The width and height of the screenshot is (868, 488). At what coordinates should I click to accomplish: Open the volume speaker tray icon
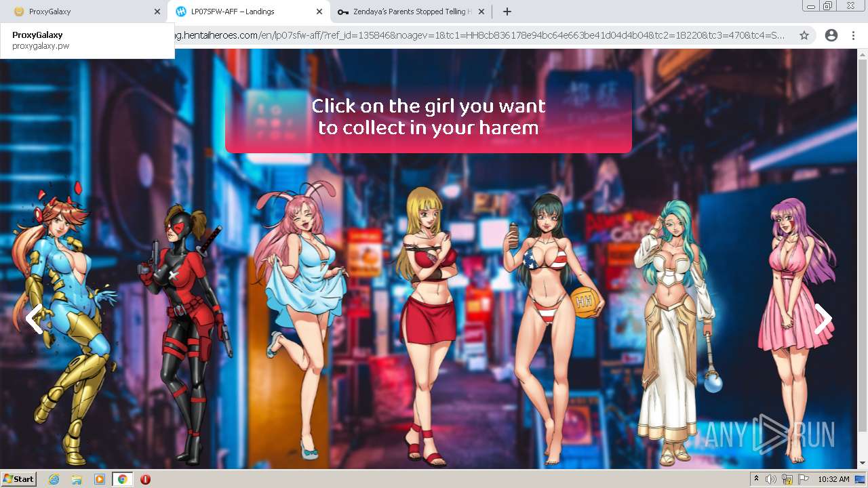pyautogui.click(x=770, y=479)
